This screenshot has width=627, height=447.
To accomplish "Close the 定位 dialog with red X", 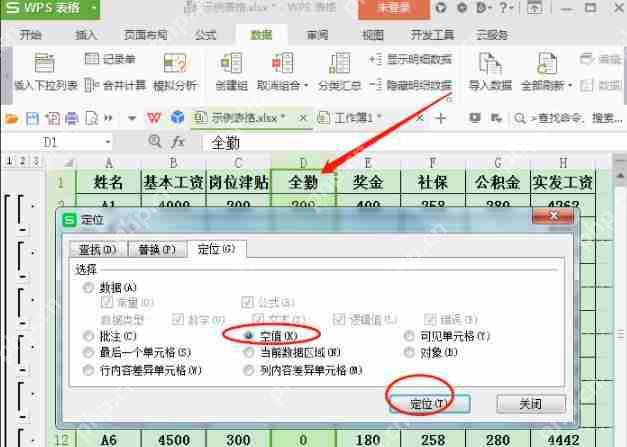I will tap(553, 216).
